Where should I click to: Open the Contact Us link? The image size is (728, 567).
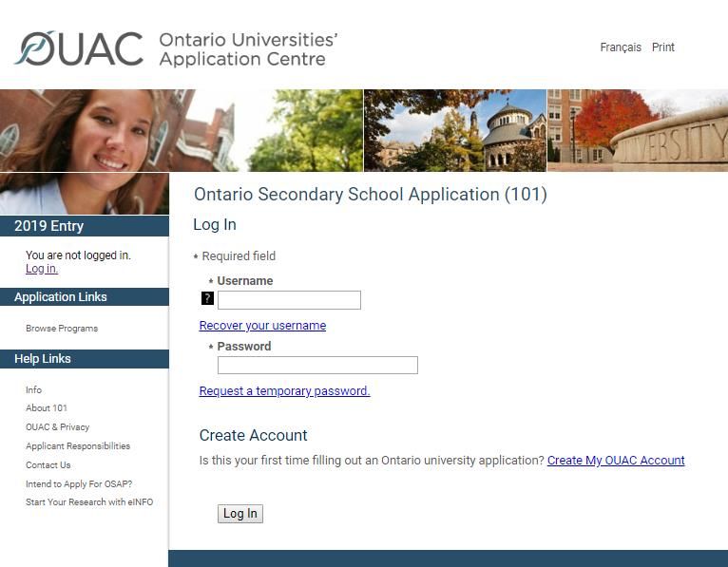click(x=48, y=465)
